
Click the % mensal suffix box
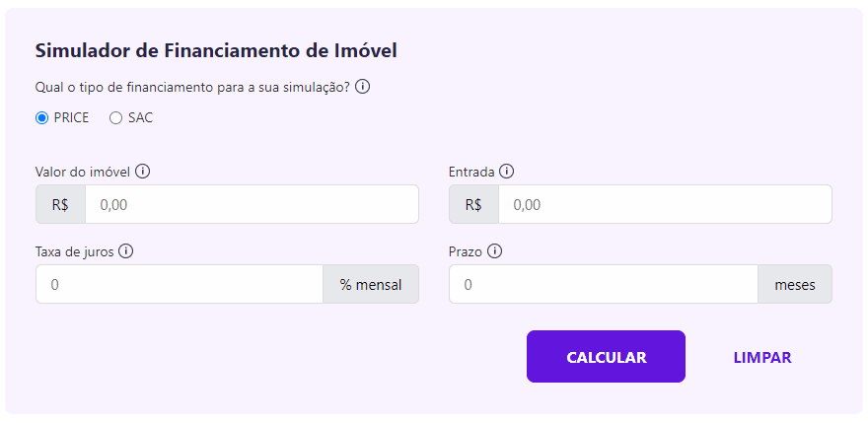coord(371,284)
